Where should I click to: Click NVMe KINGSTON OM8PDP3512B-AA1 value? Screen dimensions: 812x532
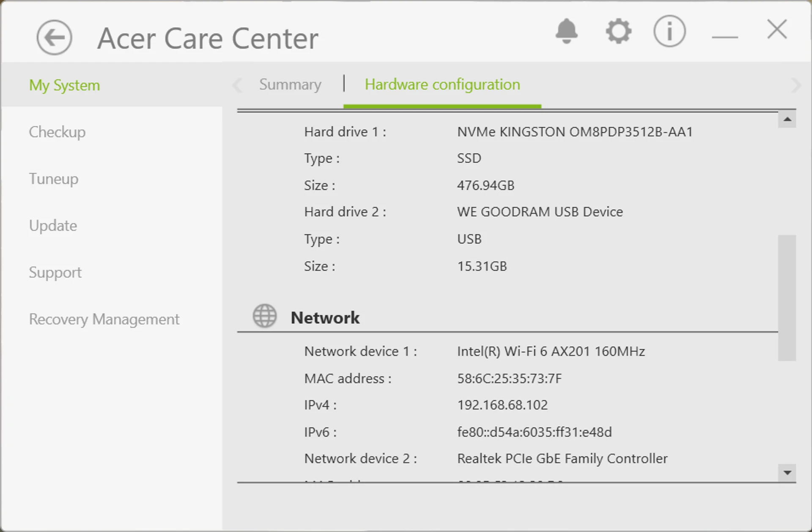(x=575, y=132)
